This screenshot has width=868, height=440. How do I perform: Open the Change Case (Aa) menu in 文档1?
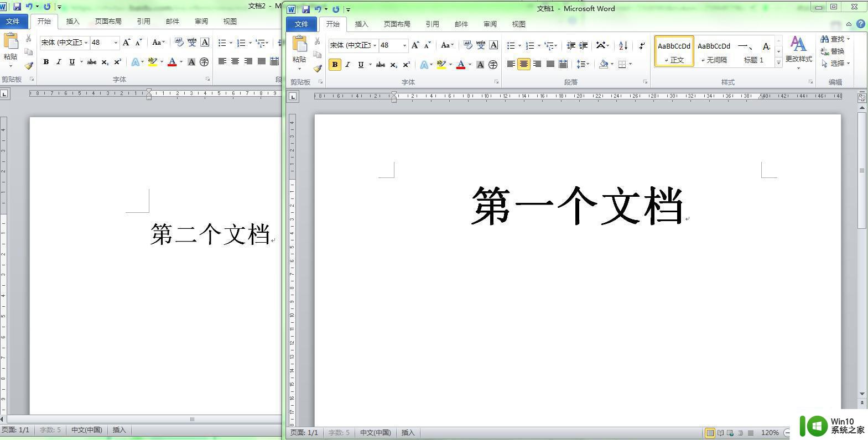pos(447,45)
